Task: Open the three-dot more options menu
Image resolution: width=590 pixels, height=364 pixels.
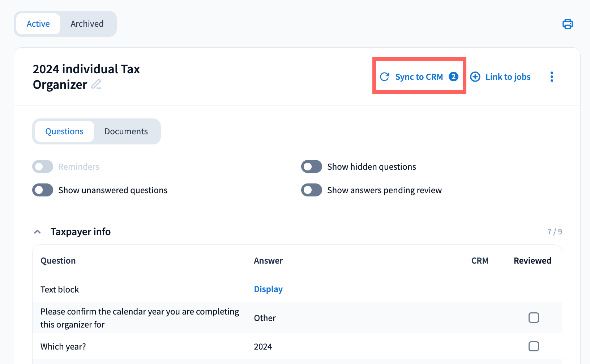Action: 552,77
